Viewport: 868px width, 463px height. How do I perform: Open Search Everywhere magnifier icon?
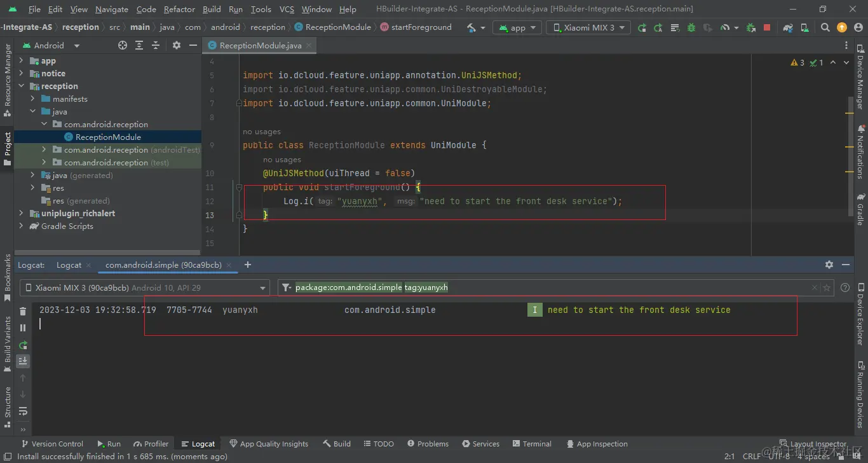pyautogui.click(x=825, y=27)
